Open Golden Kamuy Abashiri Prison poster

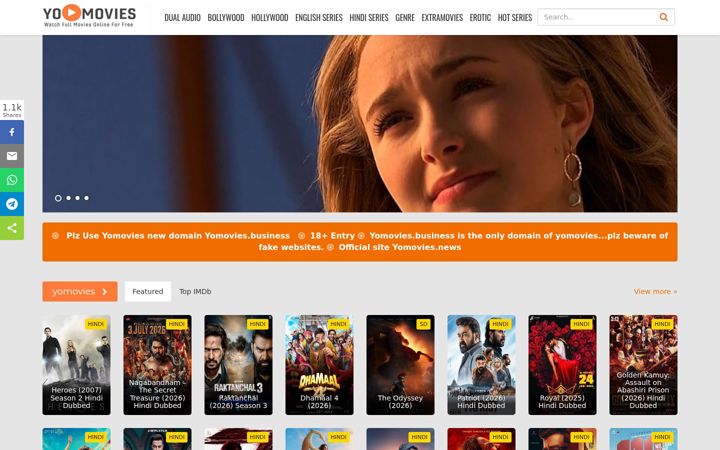click(x=643, y=365)
